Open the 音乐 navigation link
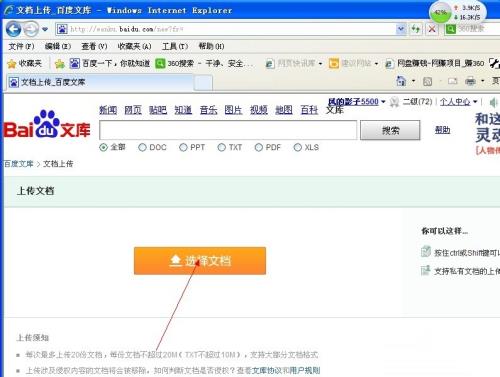500x377 pixels. click(208, 110)
